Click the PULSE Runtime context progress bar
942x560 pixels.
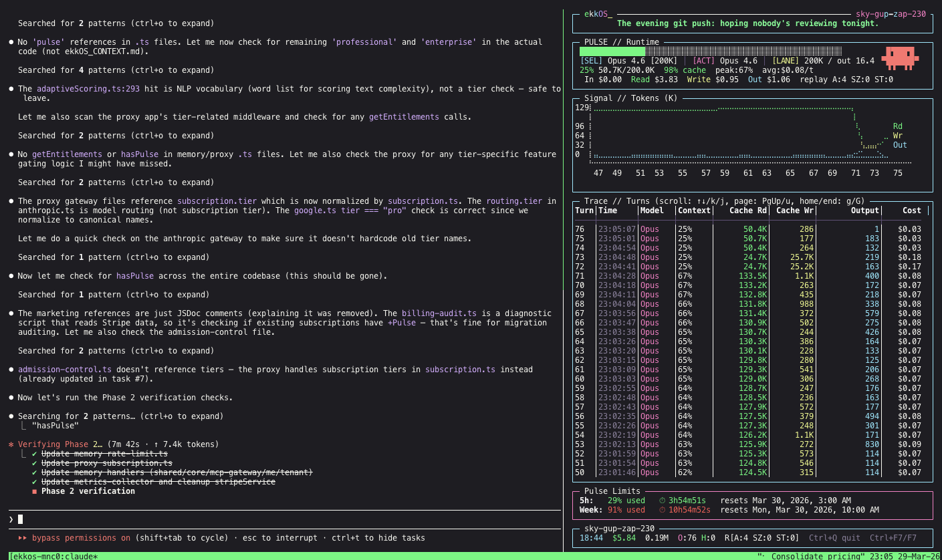710,51
